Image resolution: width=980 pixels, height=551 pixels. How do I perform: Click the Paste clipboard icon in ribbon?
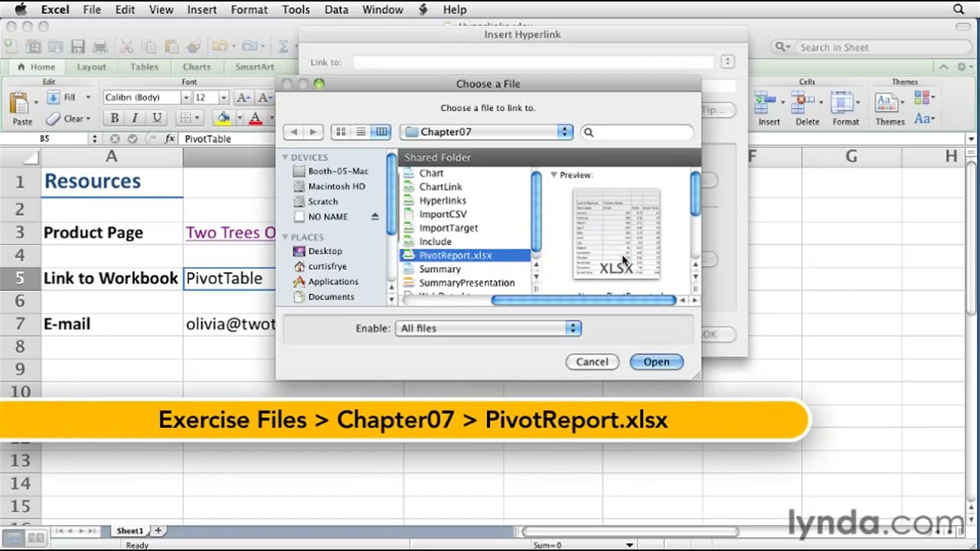click(21, 103)
